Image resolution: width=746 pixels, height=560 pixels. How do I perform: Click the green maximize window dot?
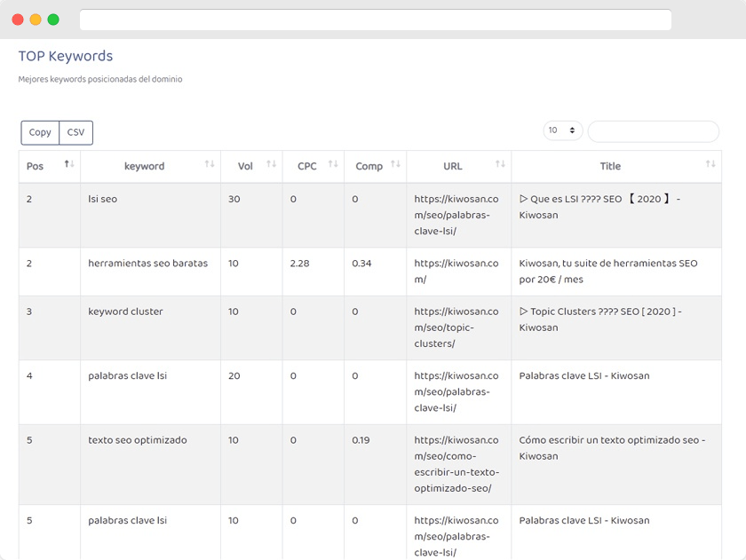pyautogui.click(x=53, y=20)
